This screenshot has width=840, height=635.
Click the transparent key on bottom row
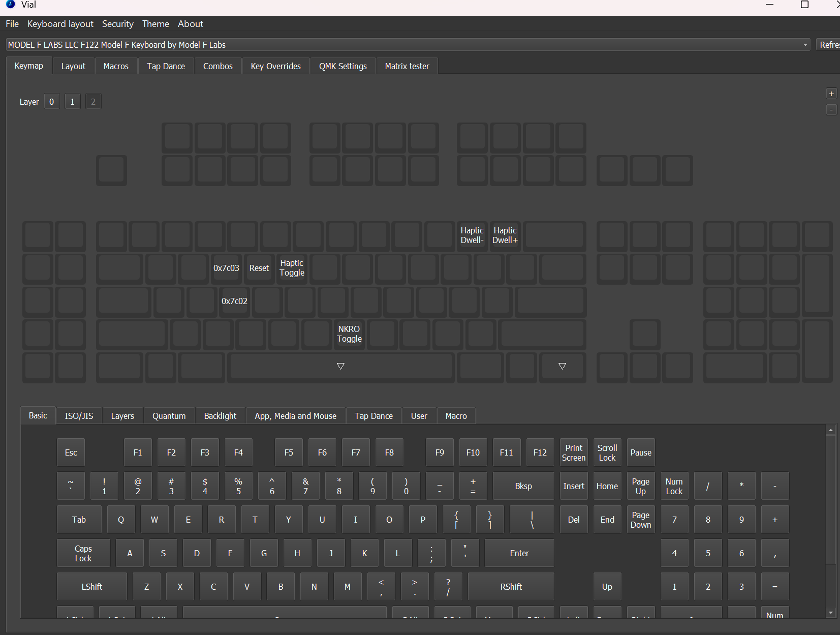click(340, 366)
